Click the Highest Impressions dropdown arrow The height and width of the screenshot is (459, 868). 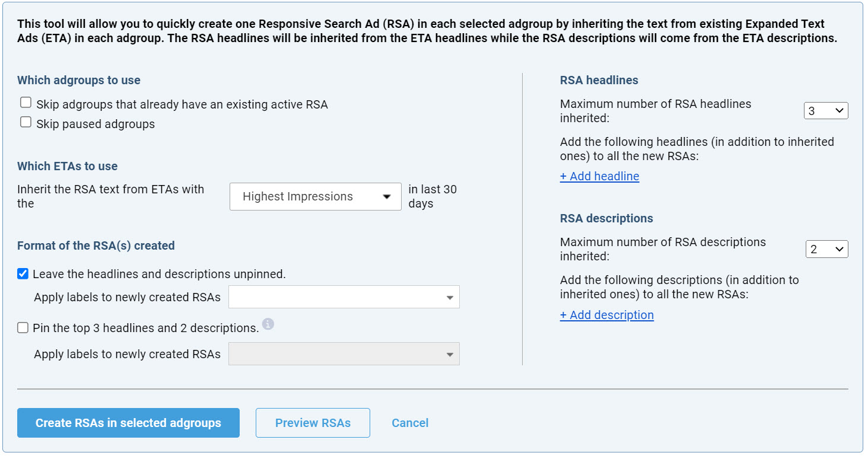pos(387,197)
